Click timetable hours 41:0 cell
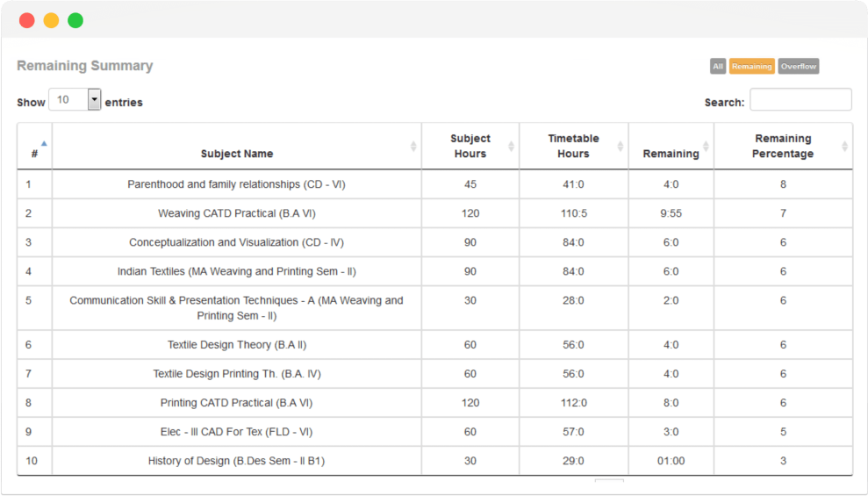 573,184
